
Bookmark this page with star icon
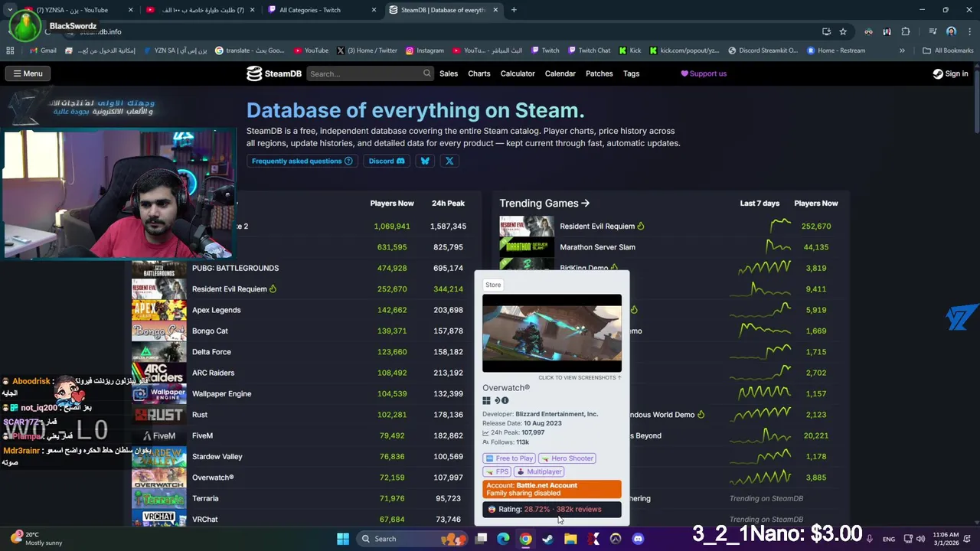pos(843,31)
